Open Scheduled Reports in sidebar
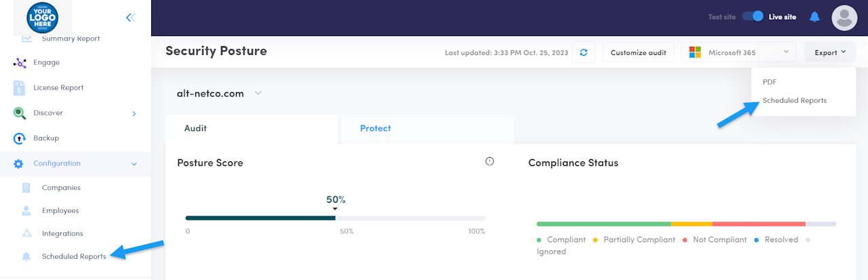 (x=73, y=256)
